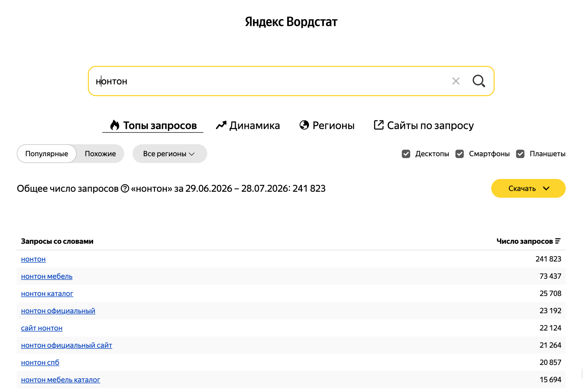Click the sort icon next to Число запросов
The width and height of the screenshot is (583, 392).
click(x=558, y=241)
